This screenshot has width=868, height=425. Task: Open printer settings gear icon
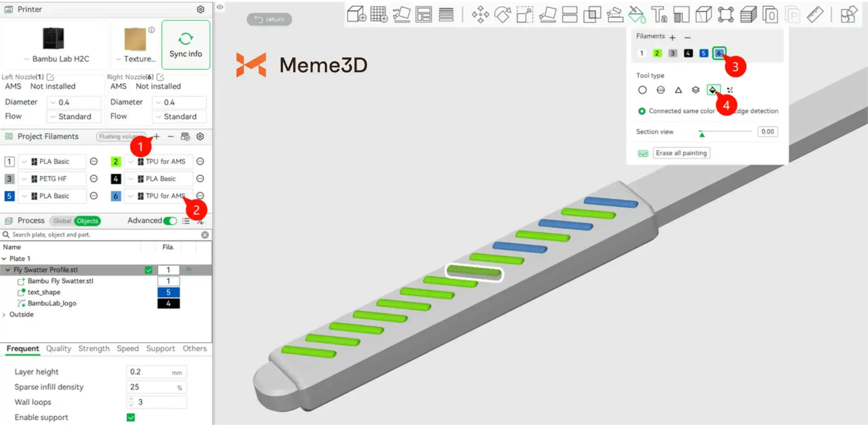click(200, 9)
